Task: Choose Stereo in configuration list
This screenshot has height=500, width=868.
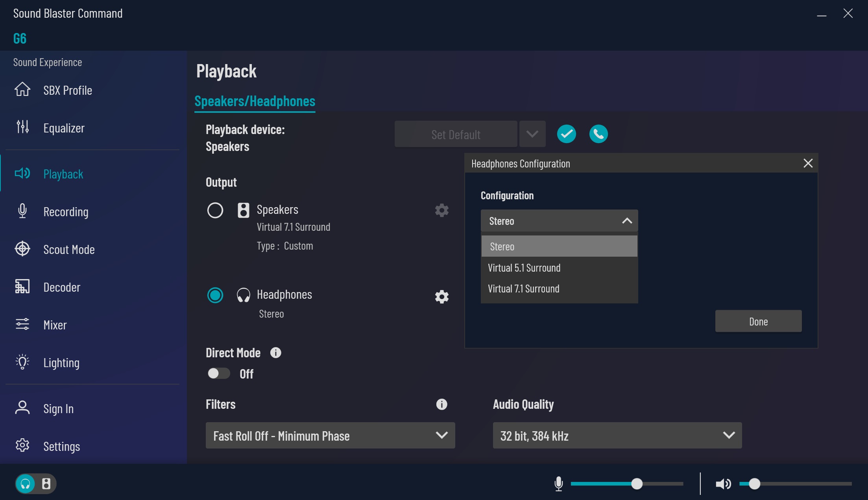Action: pyautogui.click(x=559, y=246)
